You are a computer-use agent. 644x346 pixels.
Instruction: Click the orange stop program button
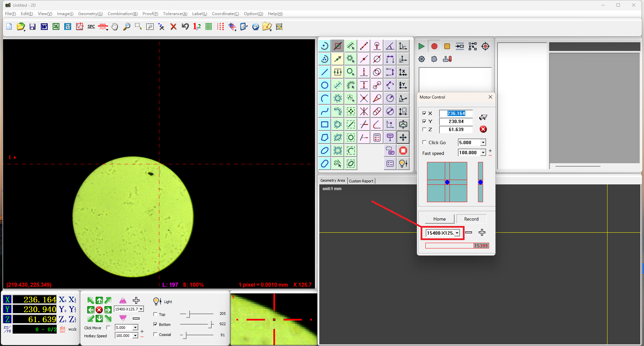tap(447, 46)
